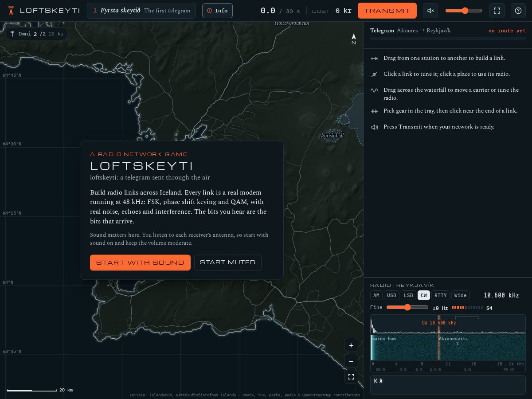Zoom in on the map
The height and width of the screenshot is (399, 532).
pos(351,345)
